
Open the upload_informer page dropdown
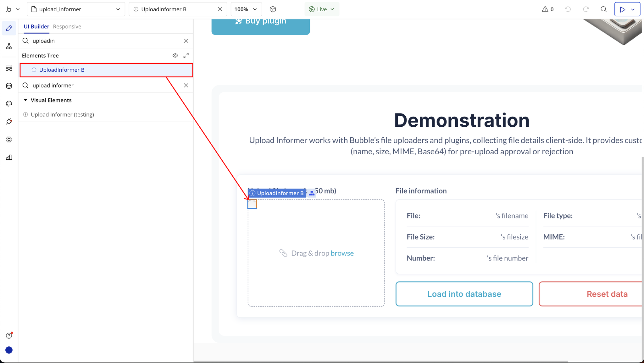tap(76, 9)
